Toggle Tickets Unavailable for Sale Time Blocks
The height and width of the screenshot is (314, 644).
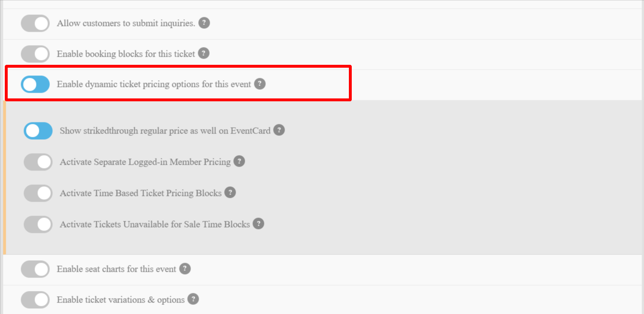click(38, 224)
